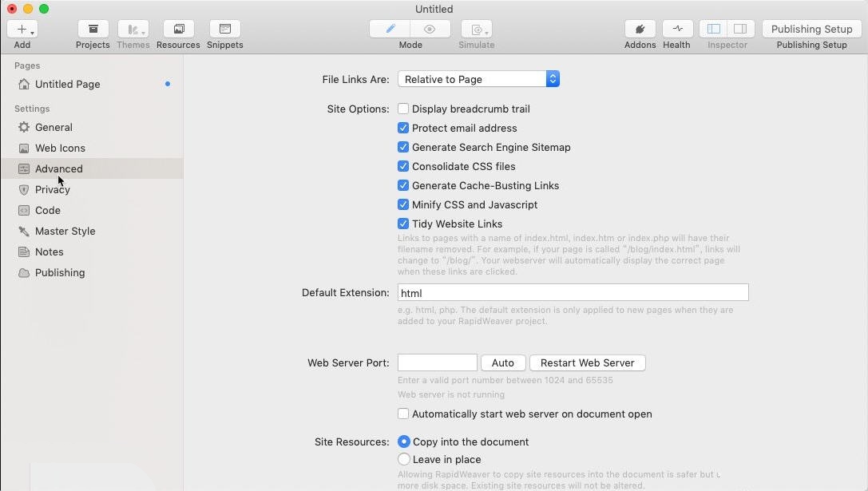Open General settings label

[54, 127]
